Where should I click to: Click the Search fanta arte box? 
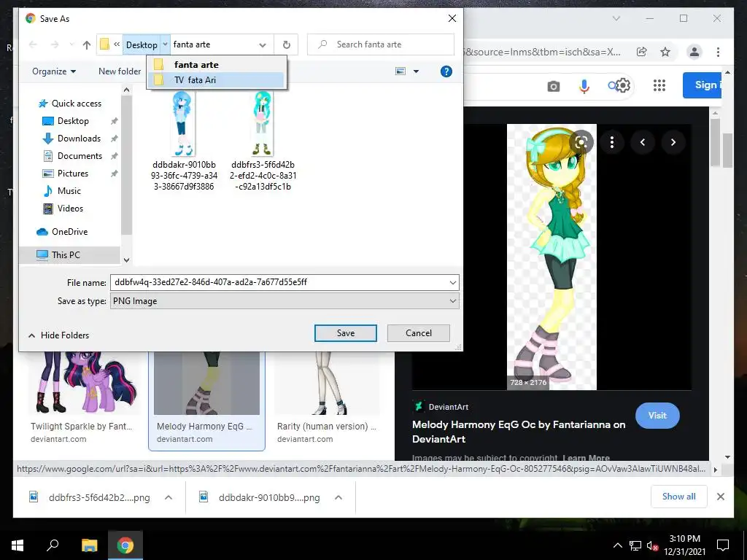[381, 44]
